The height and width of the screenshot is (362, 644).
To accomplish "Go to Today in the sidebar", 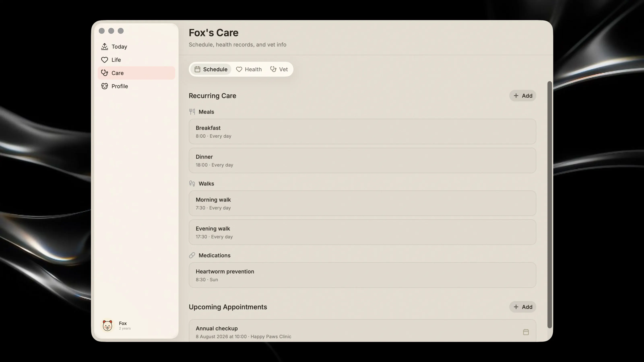I will click(136, 46).
